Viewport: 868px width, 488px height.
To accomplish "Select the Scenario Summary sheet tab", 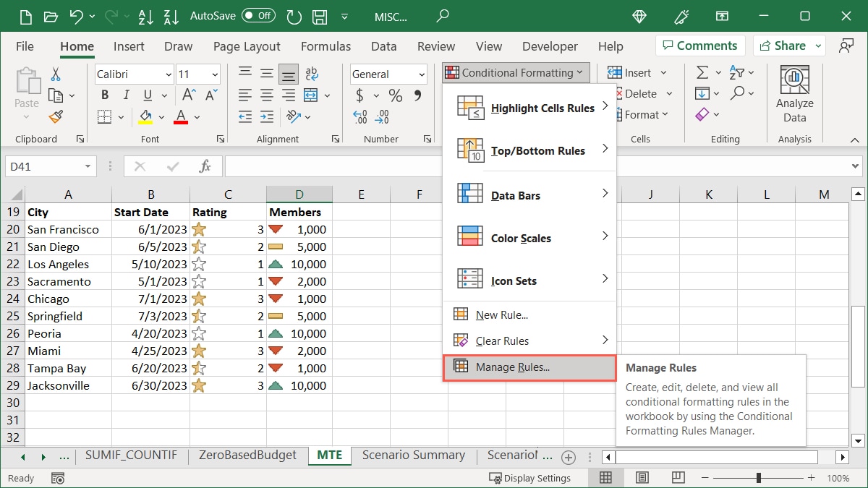I will (414, 455).
